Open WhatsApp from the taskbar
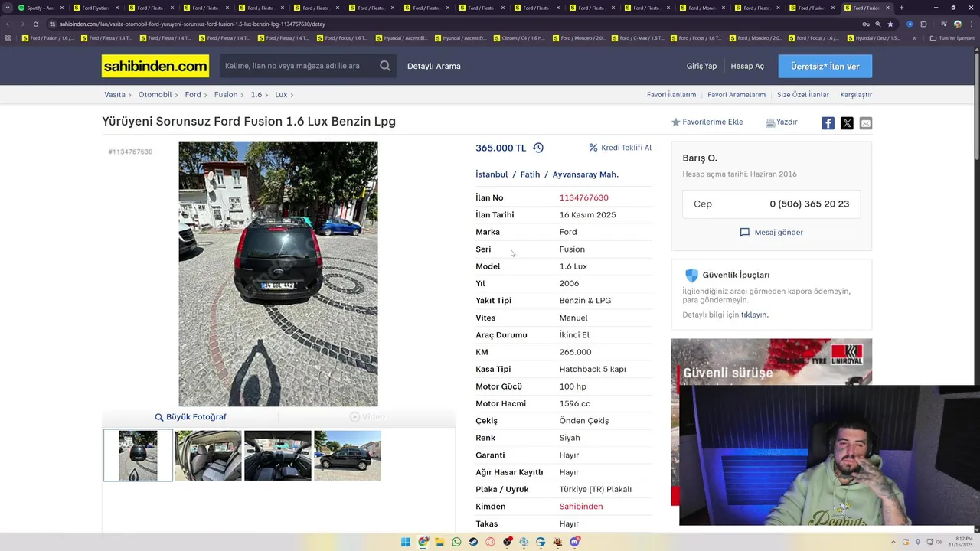Screen dimensions: 980x551 457,542
